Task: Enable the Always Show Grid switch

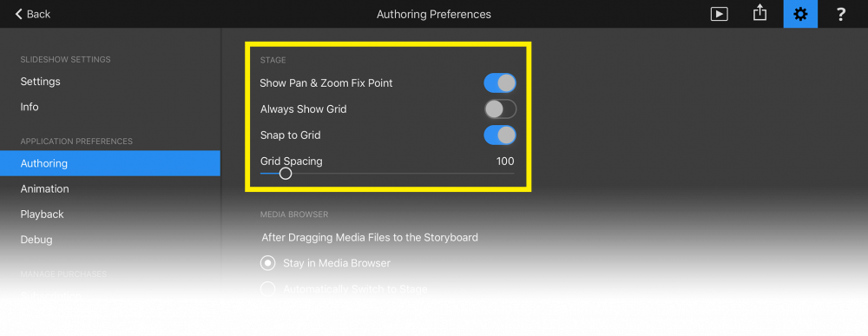Action: point(500,109)
